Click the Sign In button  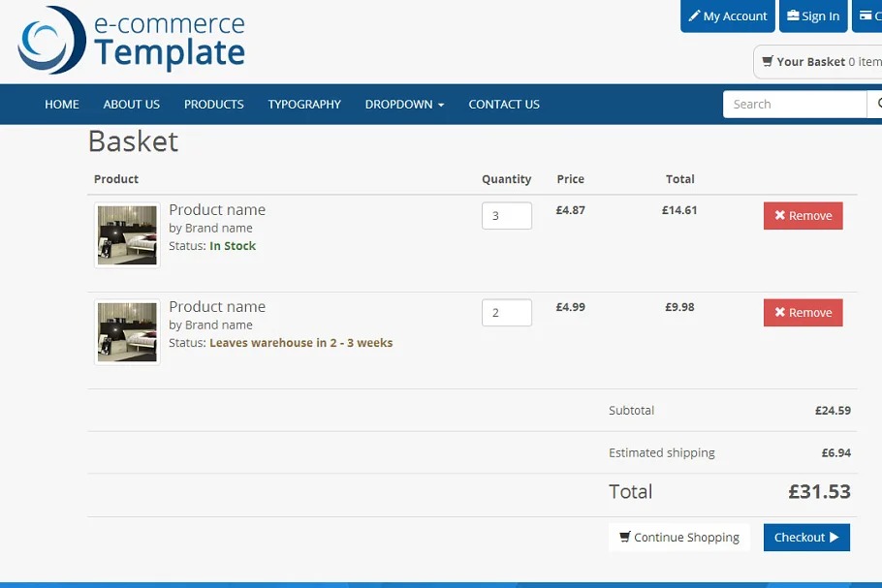(813, 16)
